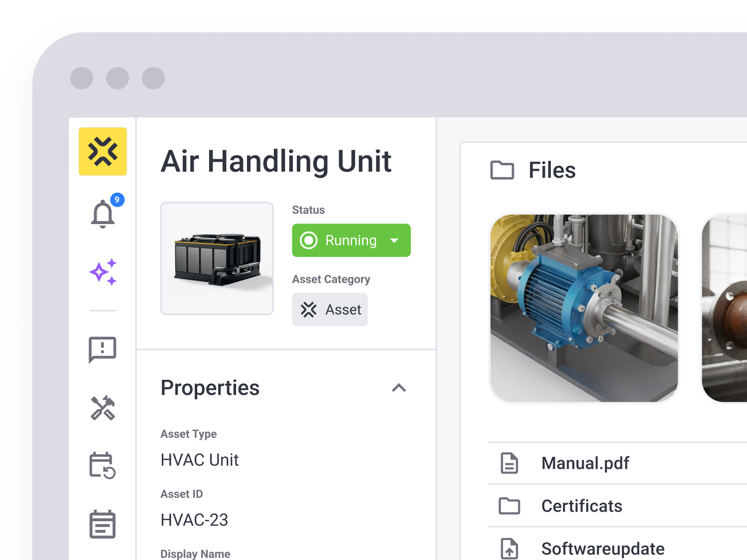Click the first gray window control dot

tap(82, 78)
